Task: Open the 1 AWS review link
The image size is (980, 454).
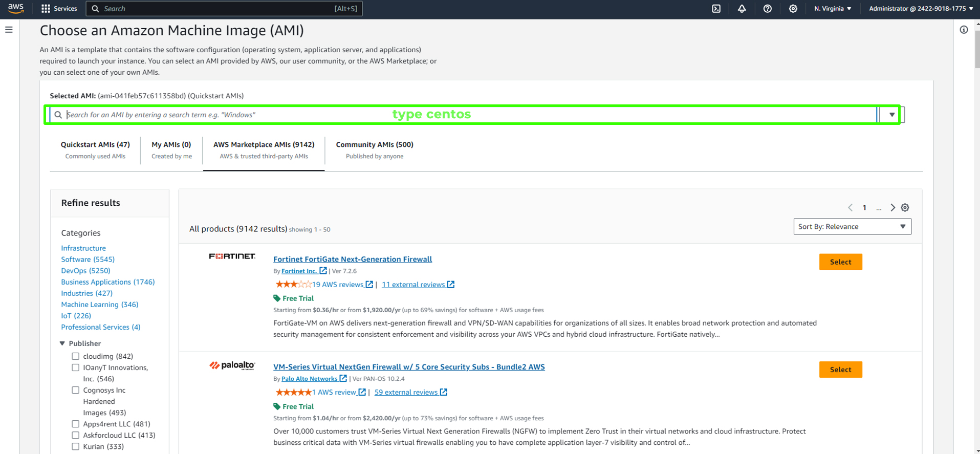Action: [x=334, y=392]
